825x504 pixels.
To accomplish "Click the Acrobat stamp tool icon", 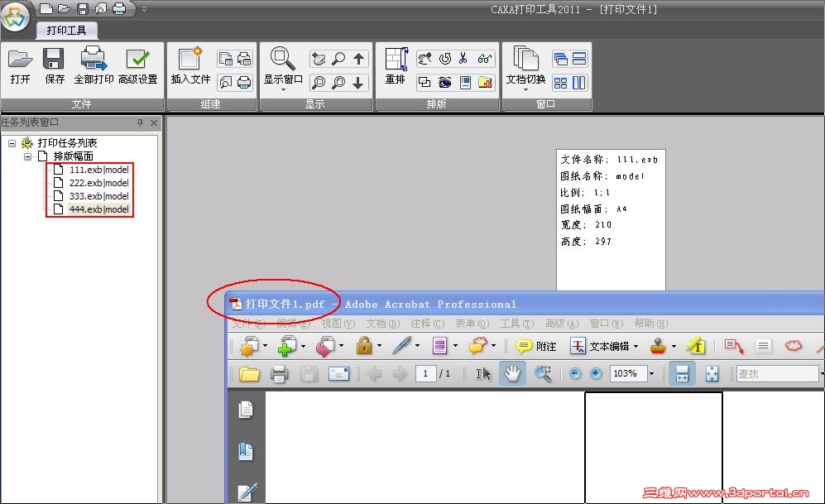I will coord(658,346).
